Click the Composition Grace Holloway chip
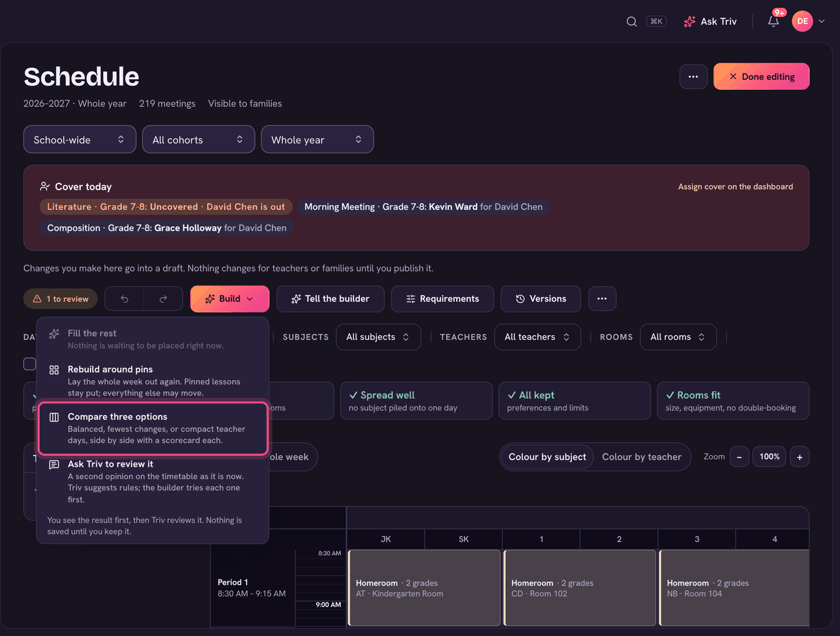 click(167, 228)
